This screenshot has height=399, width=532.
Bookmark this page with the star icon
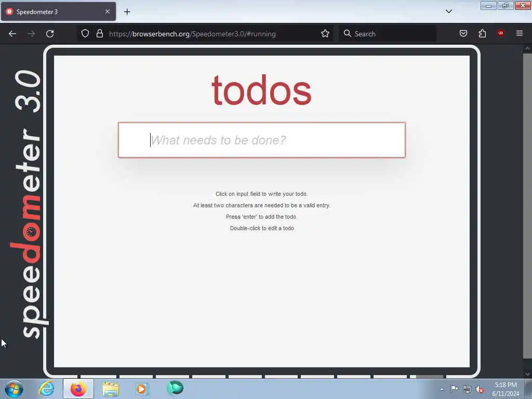tap(325, 33)
